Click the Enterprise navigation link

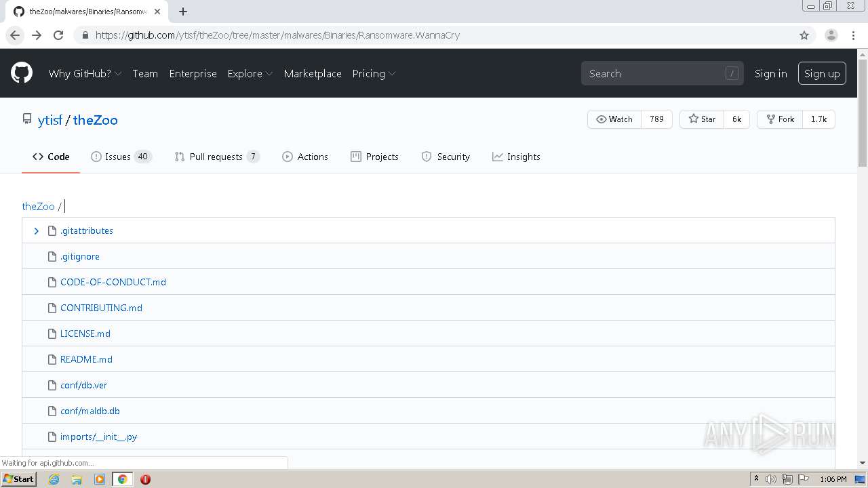[x=193, y=73]
